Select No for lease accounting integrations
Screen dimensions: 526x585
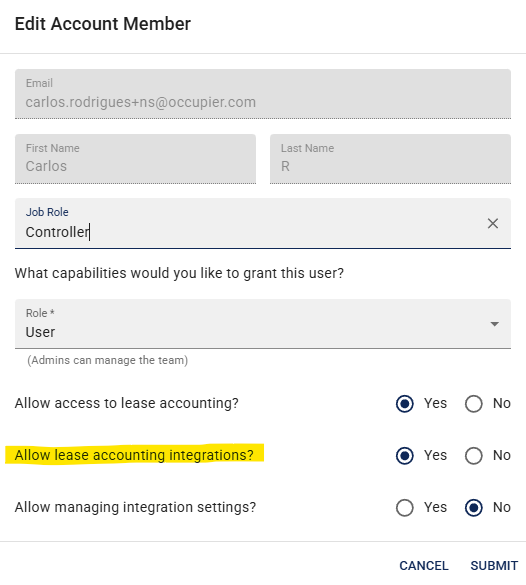point(474,456)
